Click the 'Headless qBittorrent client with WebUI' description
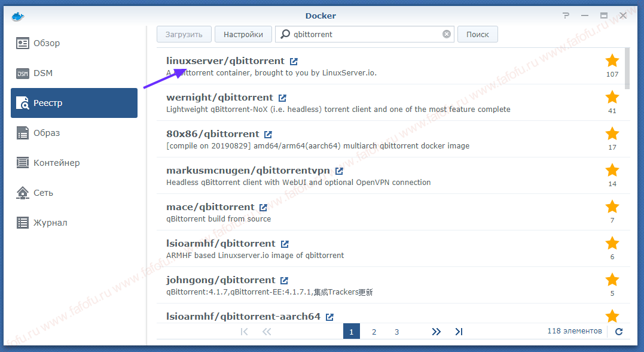The width and height of the screenshot is (644, 352). click(298, 182)
